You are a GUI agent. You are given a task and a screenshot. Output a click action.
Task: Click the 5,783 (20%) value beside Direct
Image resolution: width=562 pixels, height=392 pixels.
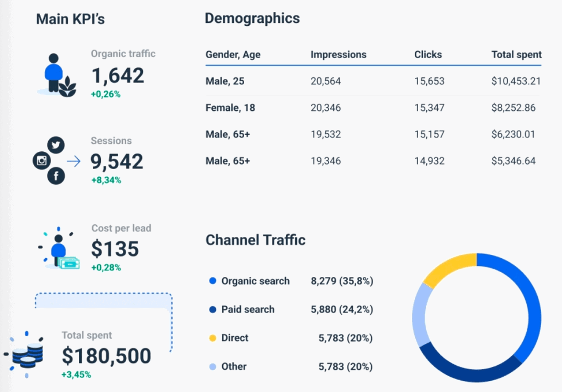(346, 338)
